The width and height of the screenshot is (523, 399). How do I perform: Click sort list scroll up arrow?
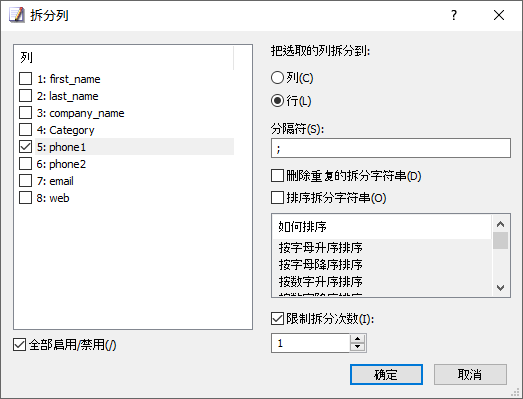point(500,224)
